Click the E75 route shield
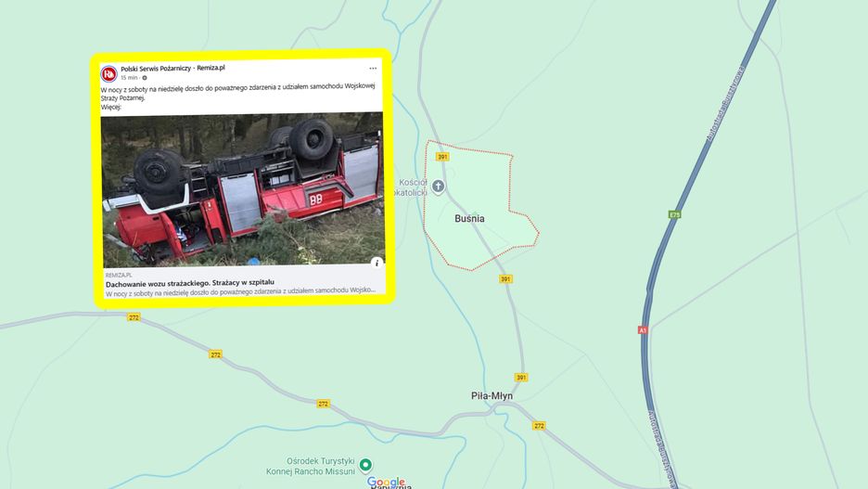The width and height of the screenshot is (868, 489). tap(674, 215)
